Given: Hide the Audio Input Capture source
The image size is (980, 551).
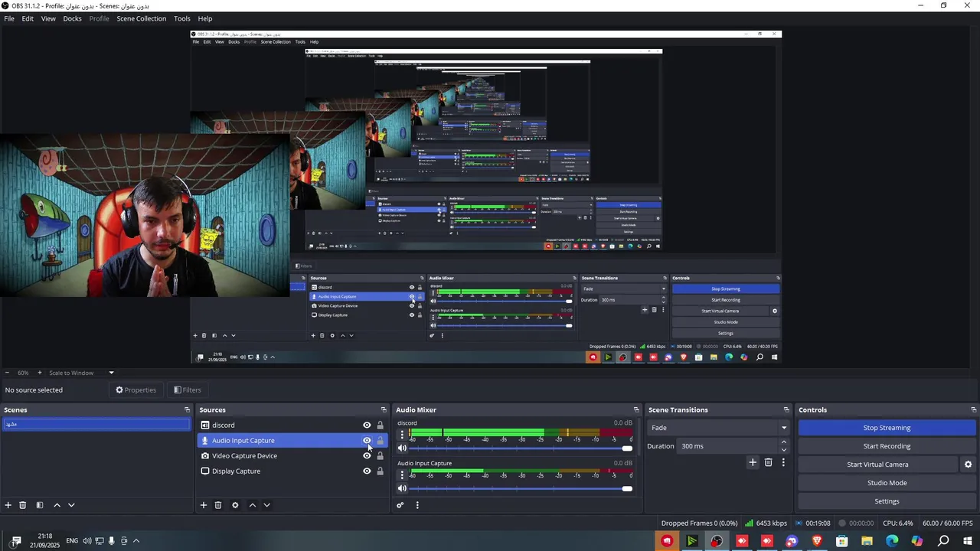Looking at the screenshot, I should 367,441.
